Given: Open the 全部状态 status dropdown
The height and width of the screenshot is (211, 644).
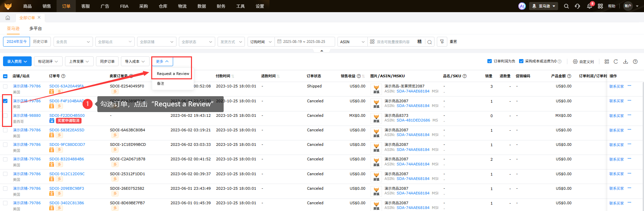Looking at the screenshot, I should [x=197, y=42].
